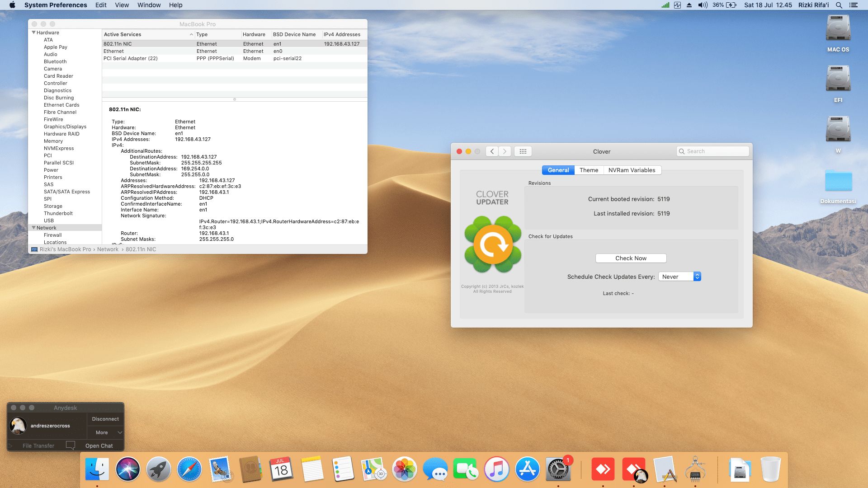Viewport: 868px width, 488px height.
Task: Click the Clover Updater green logo
Action: point(493,244)
